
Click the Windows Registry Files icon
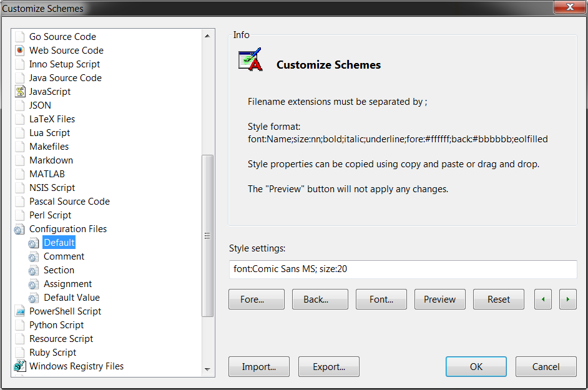point(19,366)
